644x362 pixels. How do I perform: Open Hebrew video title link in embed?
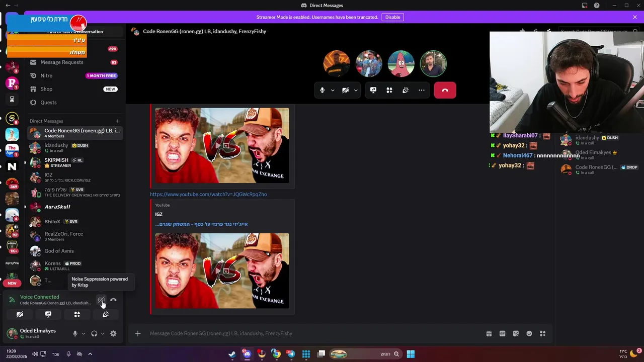(x=201, y=224)
